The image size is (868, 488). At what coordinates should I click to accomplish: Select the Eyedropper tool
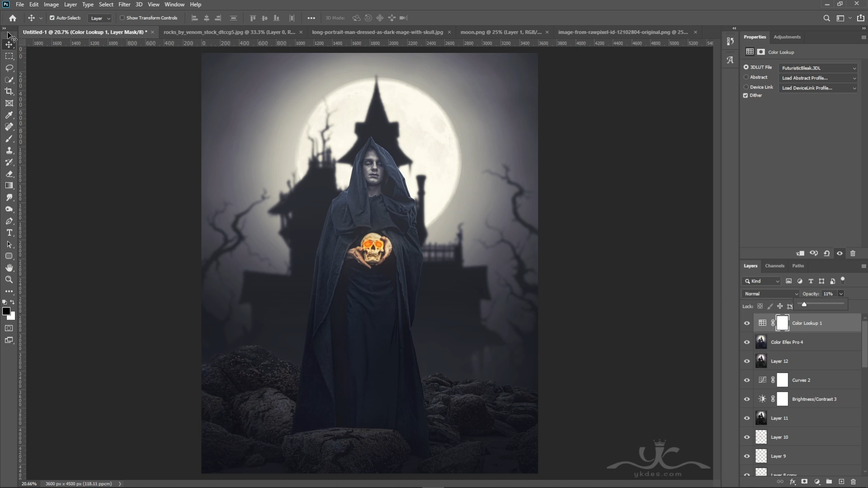point(9,115)
